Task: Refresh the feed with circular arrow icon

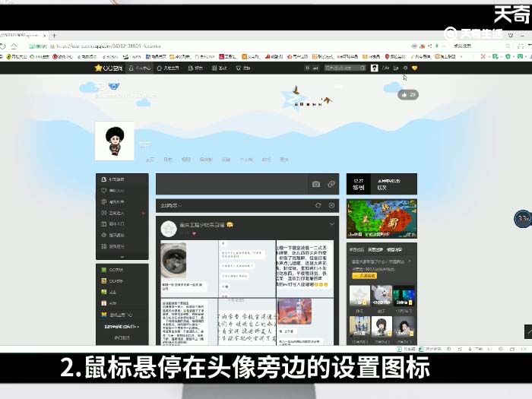Action: point(318,205)
